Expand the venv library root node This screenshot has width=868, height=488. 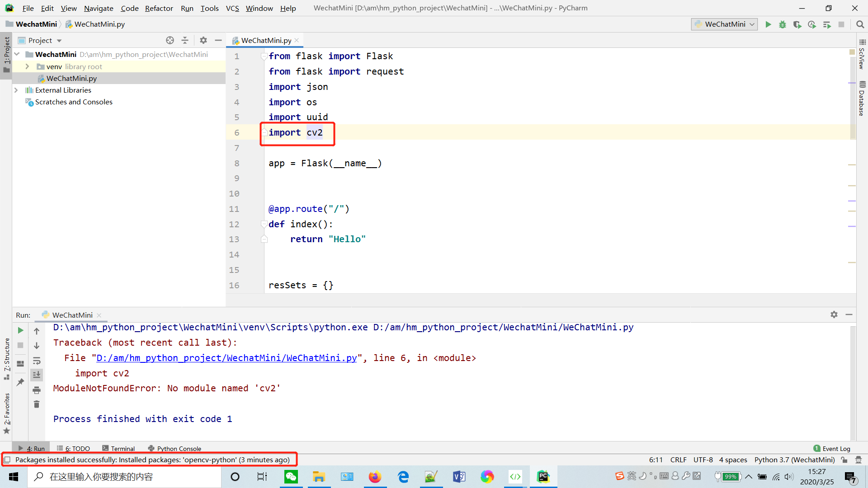coord(27,66)
